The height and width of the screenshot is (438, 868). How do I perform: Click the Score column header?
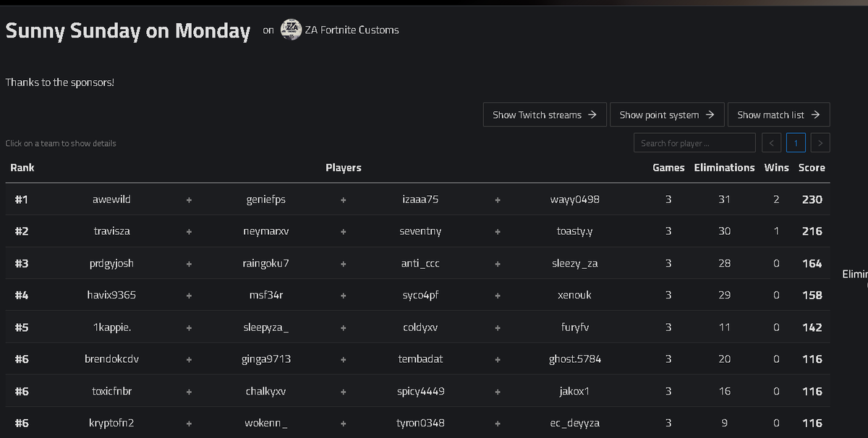(x=812, y=168)
